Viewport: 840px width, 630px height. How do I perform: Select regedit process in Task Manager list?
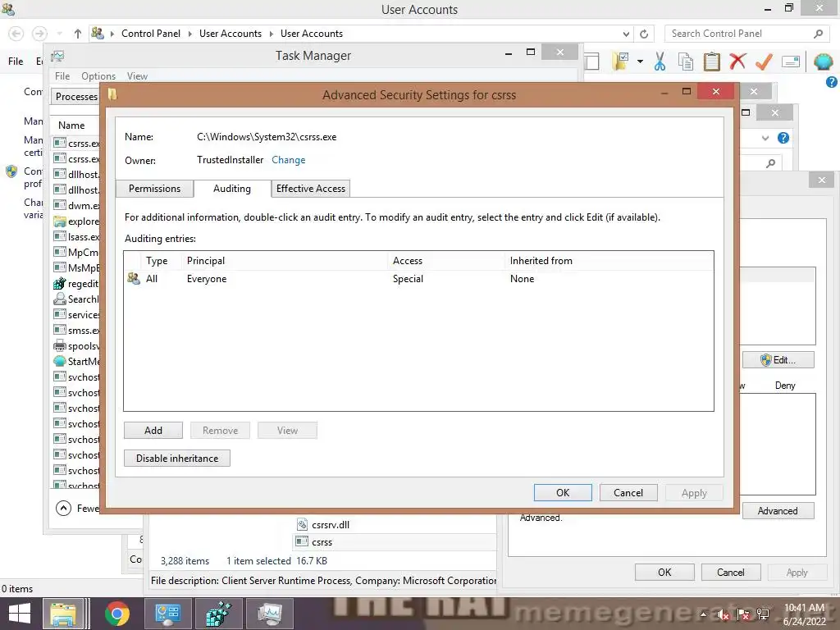(x=76, y=284)
